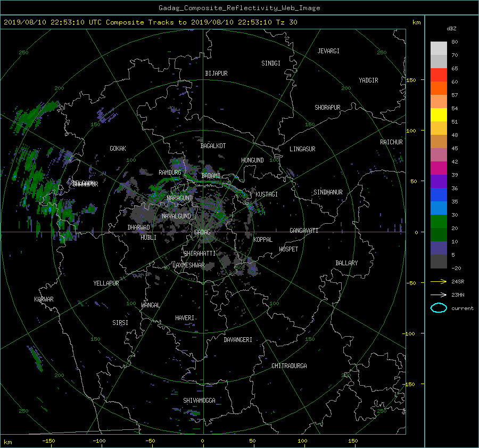Click the NAVALGUND city label
Viewport: 479px width, 448px height.
click(176, 216)
